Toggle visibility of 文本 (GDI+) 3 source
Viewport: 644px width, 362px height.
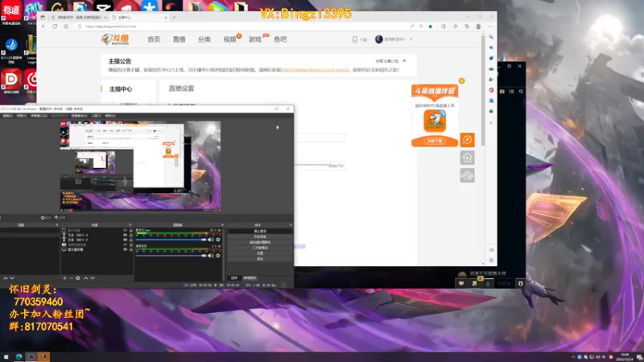point(125,235)
